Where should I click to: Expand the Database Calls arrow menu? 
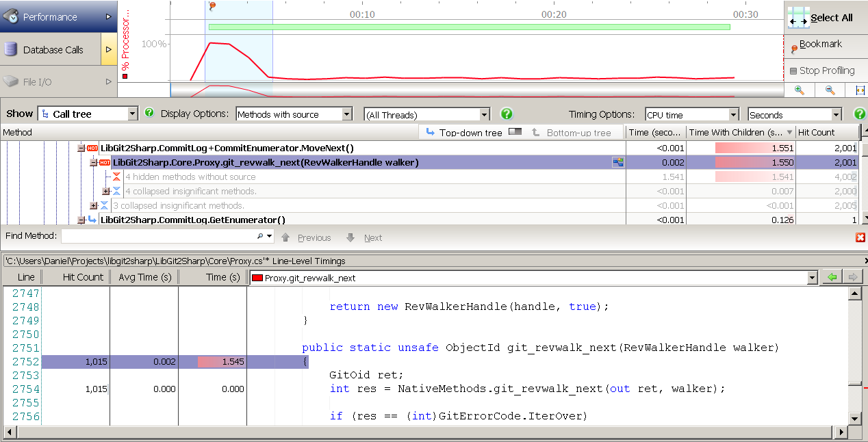click(109, 49)
